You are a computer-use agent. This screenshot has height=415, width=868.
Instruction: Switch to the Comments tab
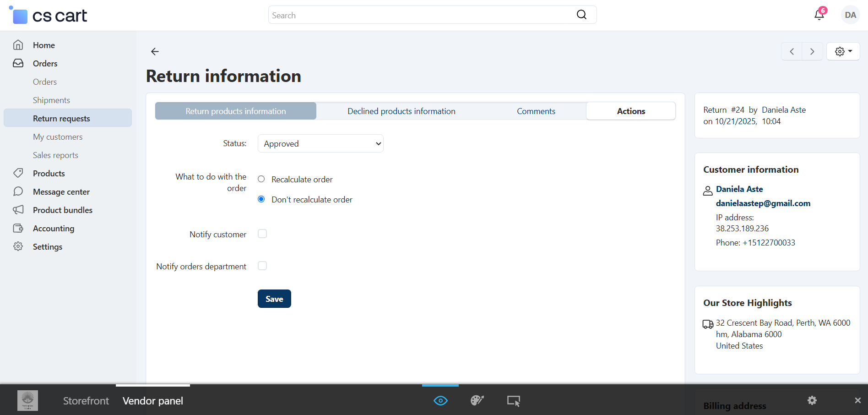[536, 111]
